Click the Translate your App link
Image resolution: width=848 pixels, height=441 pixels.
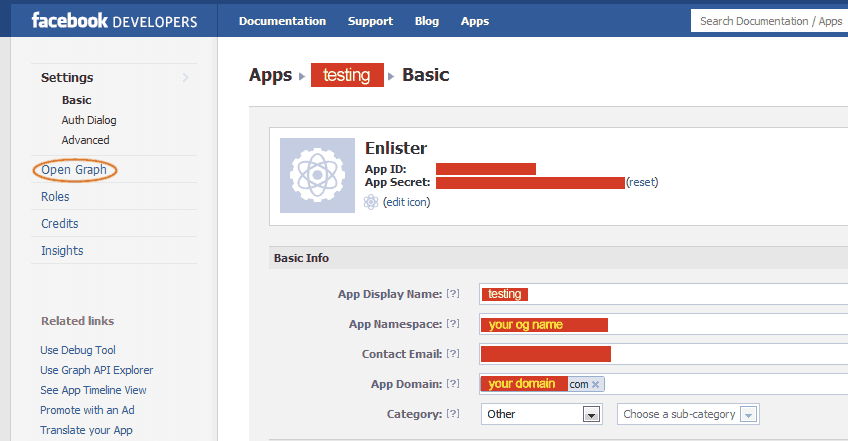[86, 430]
